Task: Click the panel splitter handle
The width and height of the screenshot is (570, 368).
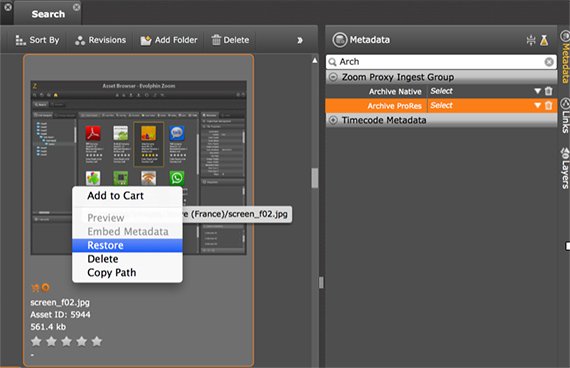Action: [321, 283]
